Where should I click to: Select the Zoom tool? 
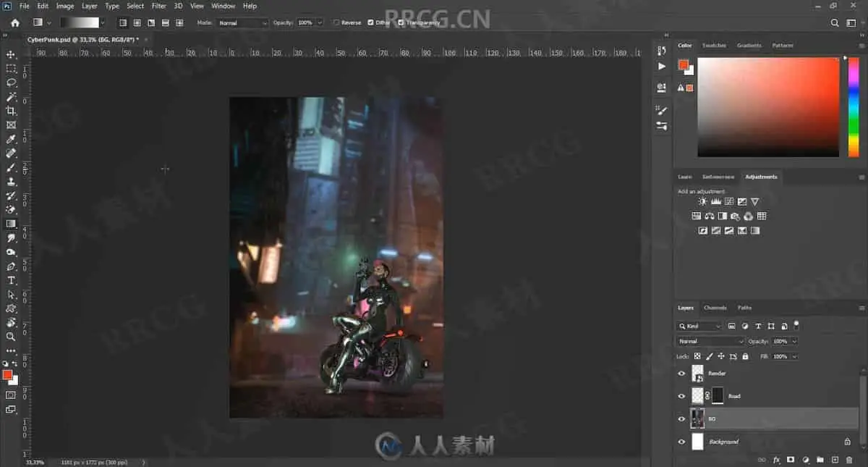pyautogui.click(x=11, y=337)
